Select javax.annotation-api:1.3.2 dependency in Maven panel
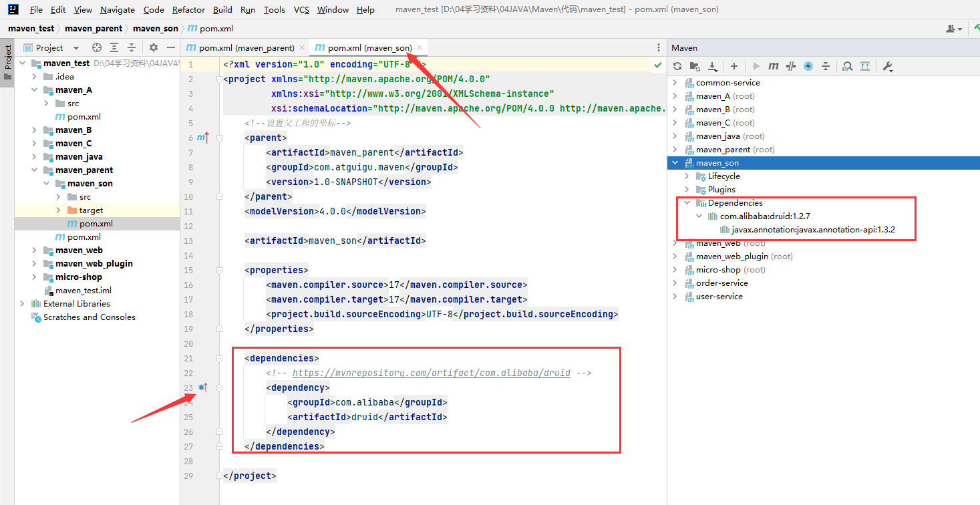The height and width of the screenshot is (505, 980). (x=813, y=230)
